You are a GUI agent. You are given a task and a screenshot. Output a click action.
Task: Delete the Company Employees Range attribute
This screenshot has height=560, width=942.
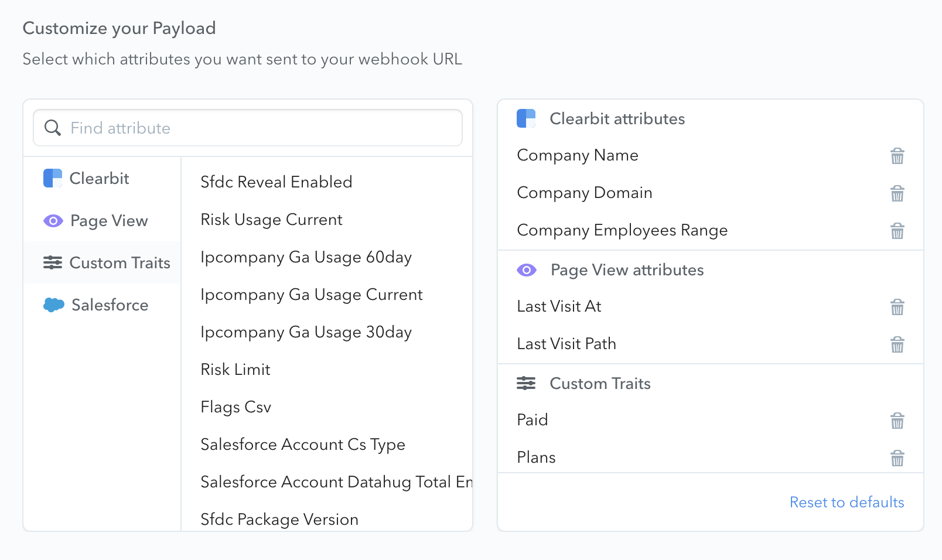(x=897, y=231)
